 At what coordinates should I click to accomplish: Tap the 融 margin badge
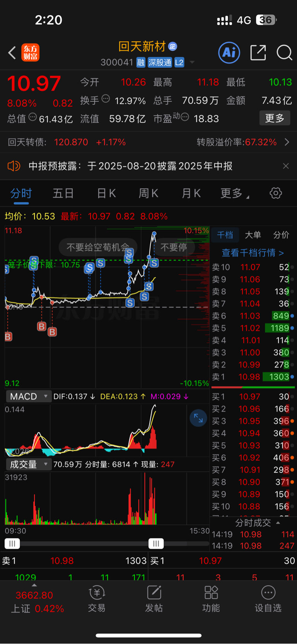coord(141,62)
